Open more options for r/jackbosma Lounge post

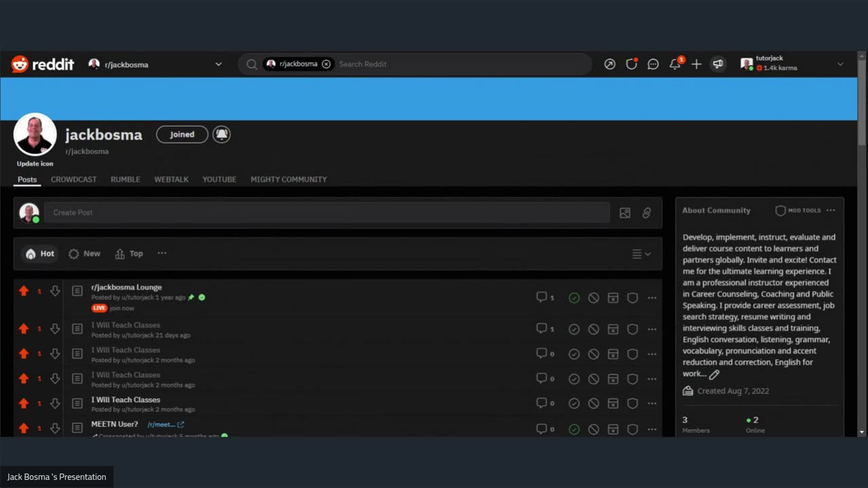[x=652, y=298]
